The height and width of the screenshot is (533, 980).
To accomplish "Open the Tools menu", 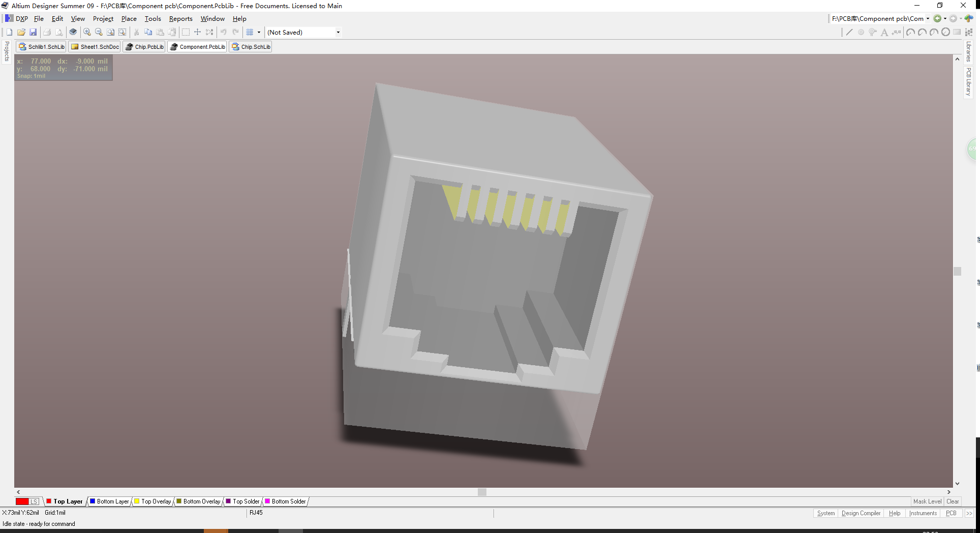I will tap(153, 19).
